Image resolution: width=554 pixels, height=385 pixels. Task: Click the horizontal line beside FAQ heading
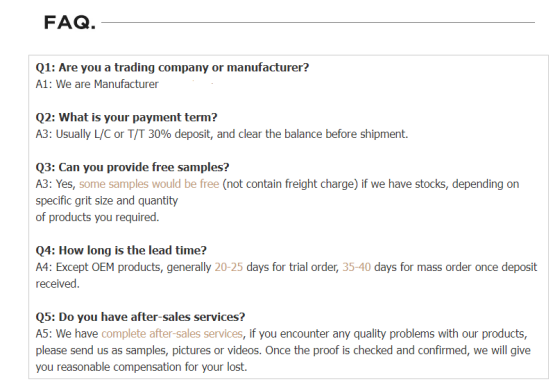click(x=318, y=22)
